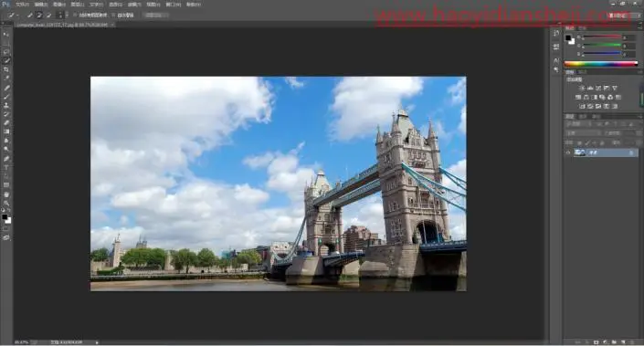
Task: Open the Color panel flyout menu
Action: [x=639, y=28]
